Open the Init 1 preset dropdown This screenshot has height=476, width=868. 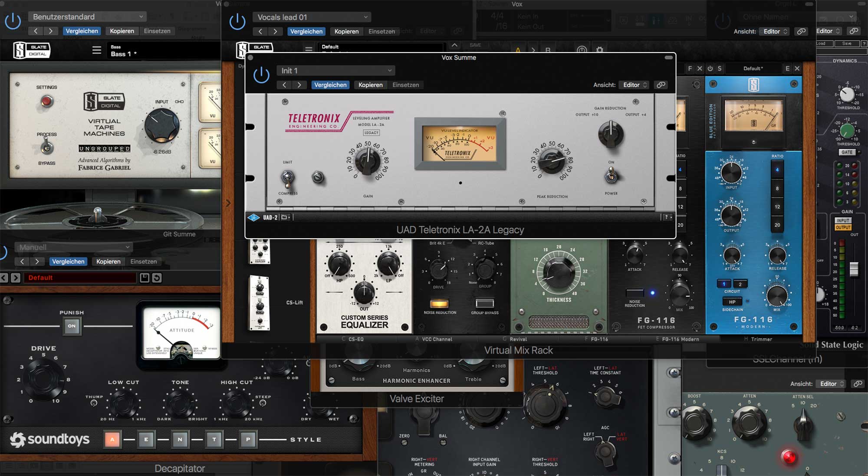(x=336, y=71)
